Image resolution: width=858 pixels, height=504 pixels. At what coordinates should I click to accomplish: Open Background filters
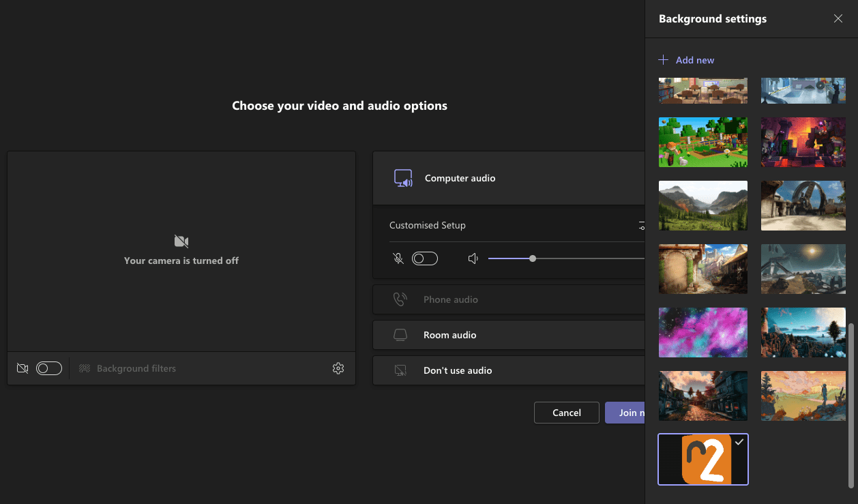[128, 368]
